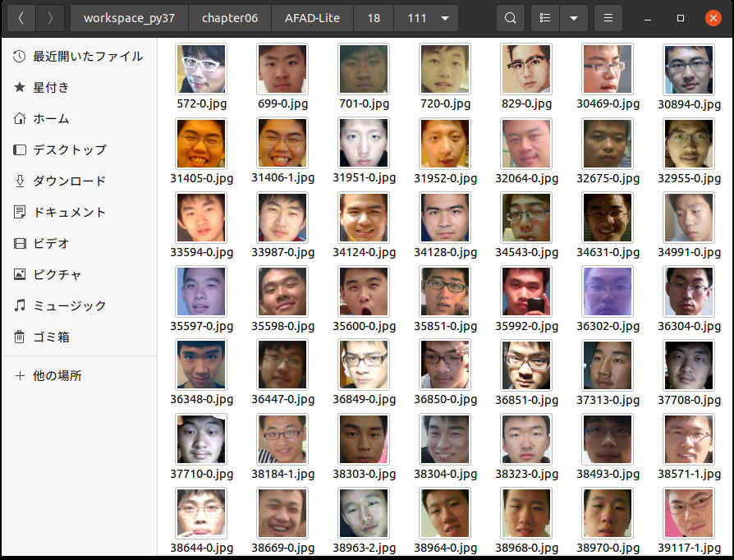Image resolution: width=734 pixels, height=560 pixels.
Task: Select thumbnail of 31405-0.jpg
Action: coord(201,143)
